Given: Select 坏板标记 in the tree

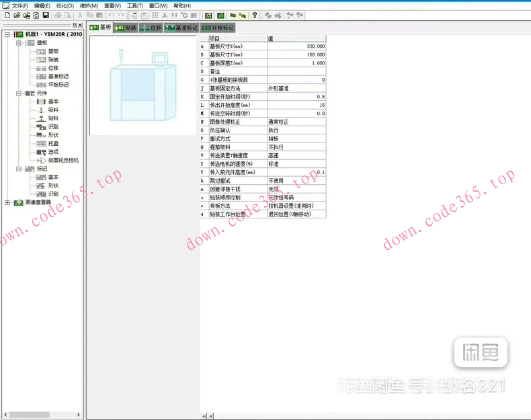Looking at the screenshot, I should (x=58, y=85).
